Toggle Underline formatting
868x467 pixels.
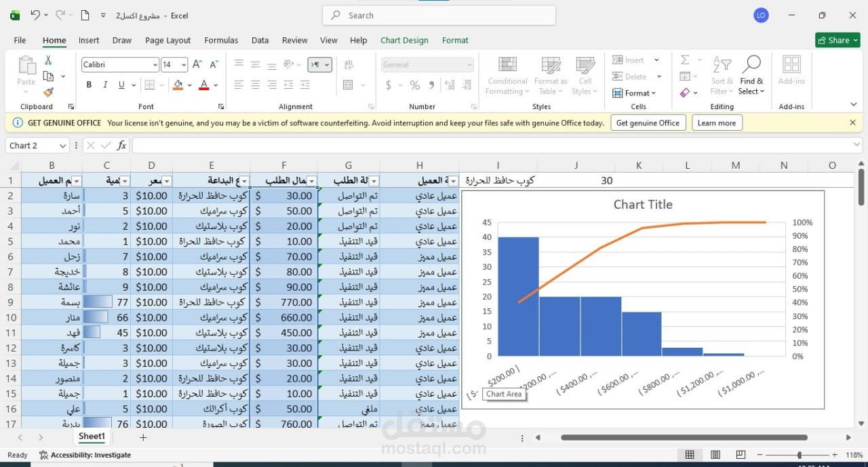click(121, 85)
